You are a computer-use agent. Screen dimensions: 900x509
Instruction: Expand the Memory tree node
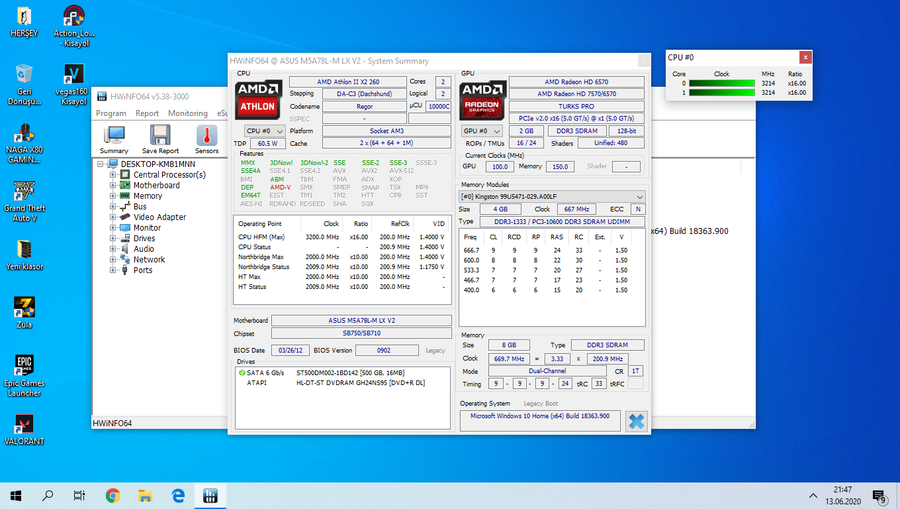click(113, 196)
